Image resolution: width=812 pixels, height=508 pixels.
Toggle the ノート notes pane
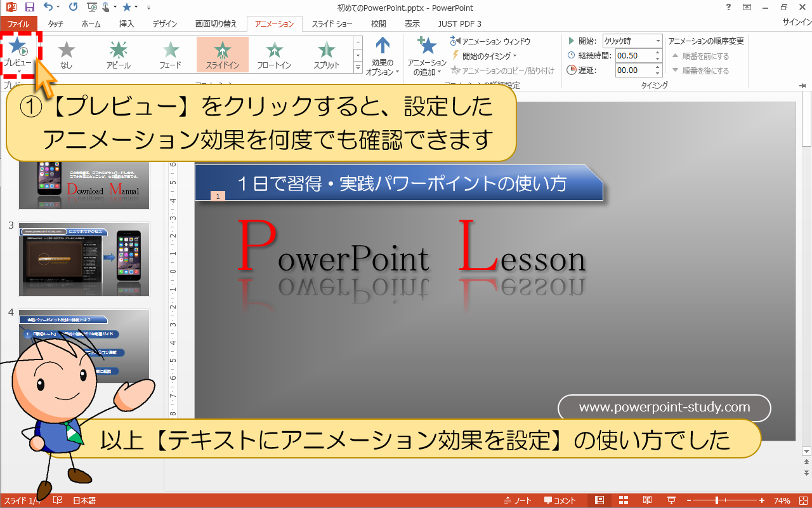[x=518, y=500]
